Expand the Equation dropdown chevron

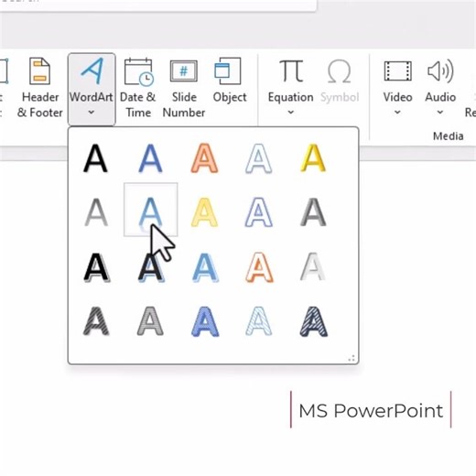291,113
